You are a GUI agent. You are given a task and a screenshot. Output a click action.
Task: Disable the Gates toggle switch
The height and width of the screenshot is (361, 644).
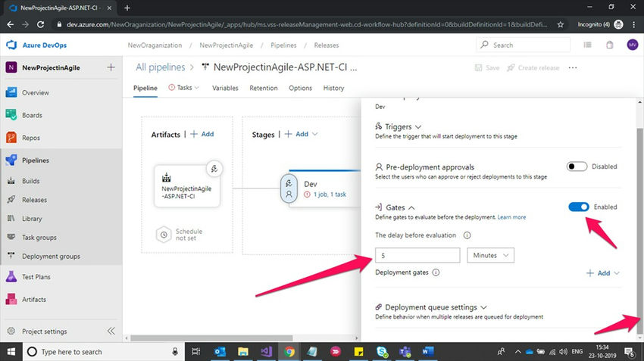[x=579, y=207]
